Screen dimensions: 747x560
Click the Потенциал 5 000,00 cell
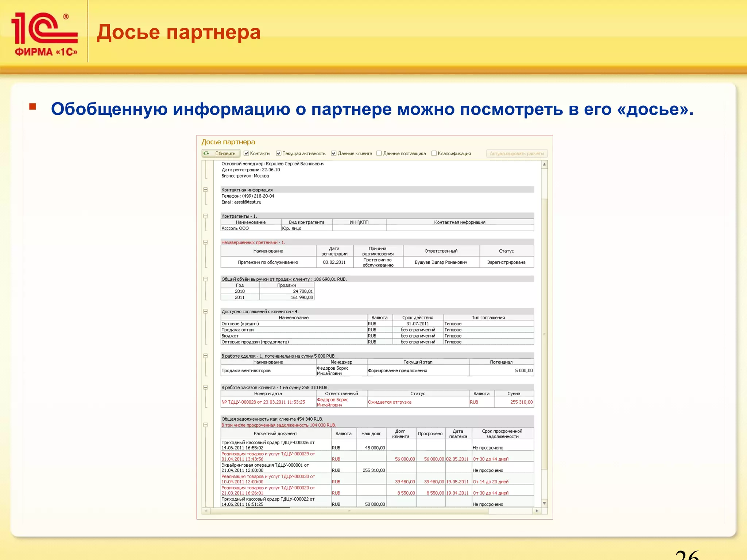[x=501, y=371]
